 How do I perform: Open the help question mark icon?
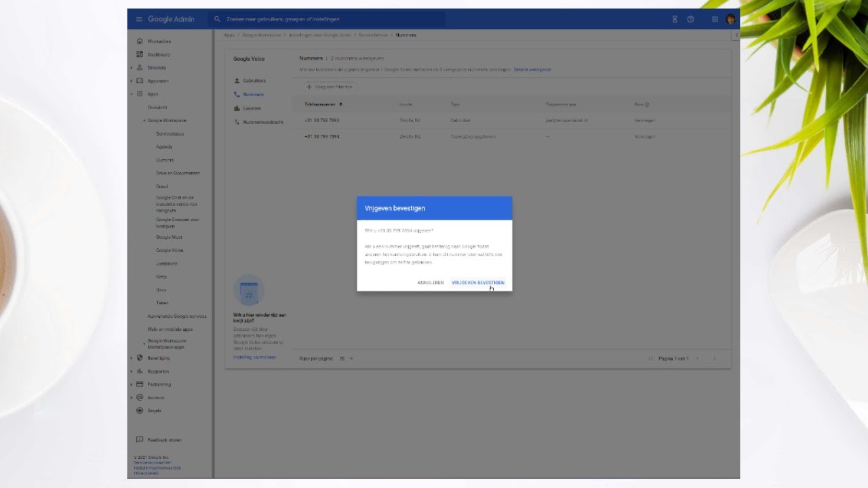690,19
